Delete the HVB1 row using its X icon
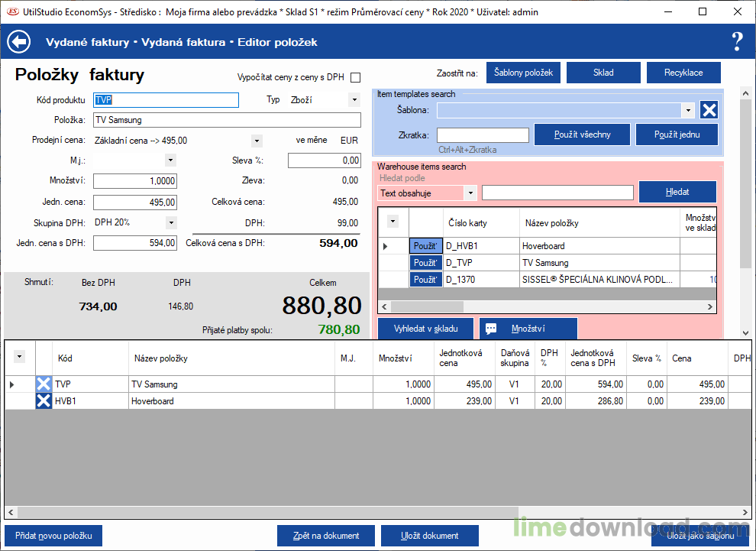Screen dimensions: 756x551 [44, 401]
